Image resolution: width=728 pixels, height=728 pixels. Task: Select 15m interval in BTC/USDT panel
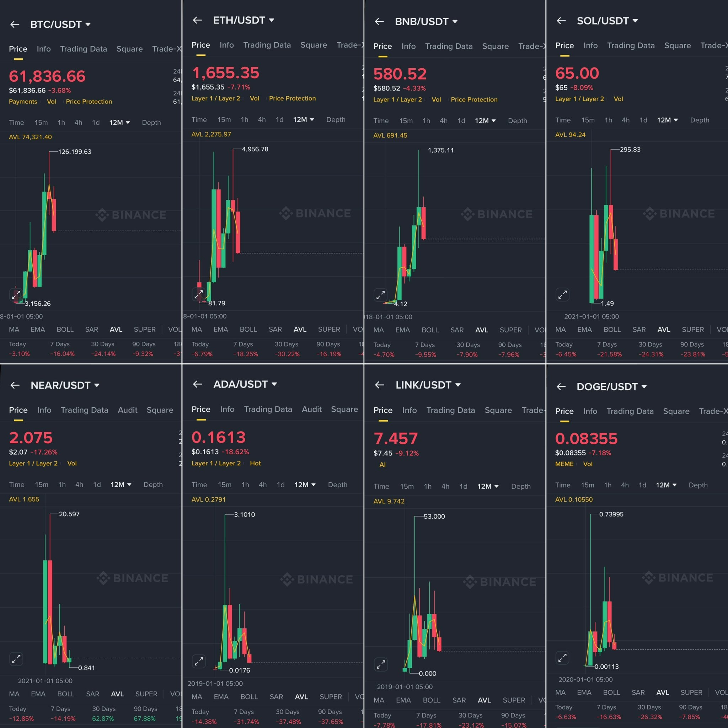click(41, 123)
